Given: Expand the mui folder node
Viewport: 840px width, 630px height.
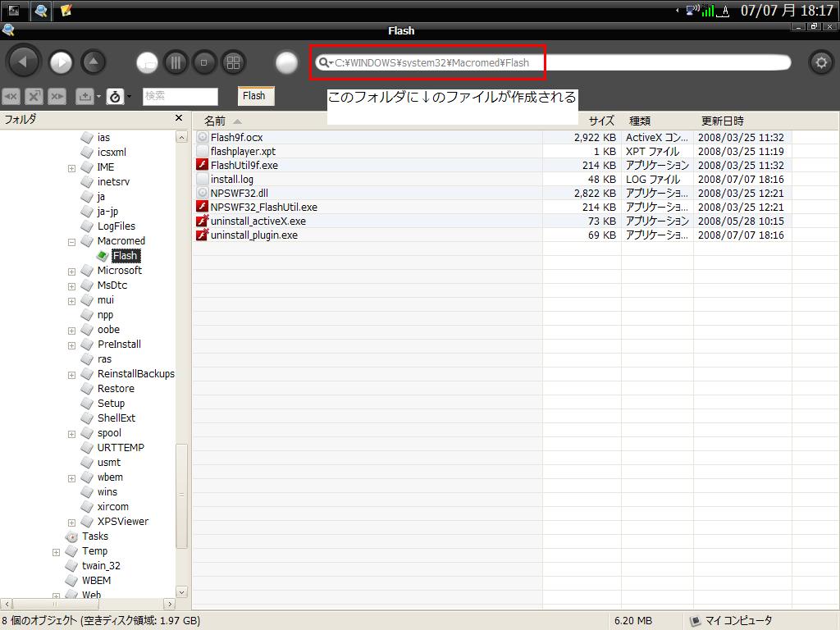Looking at the screenshot, I should coord(71,301).
